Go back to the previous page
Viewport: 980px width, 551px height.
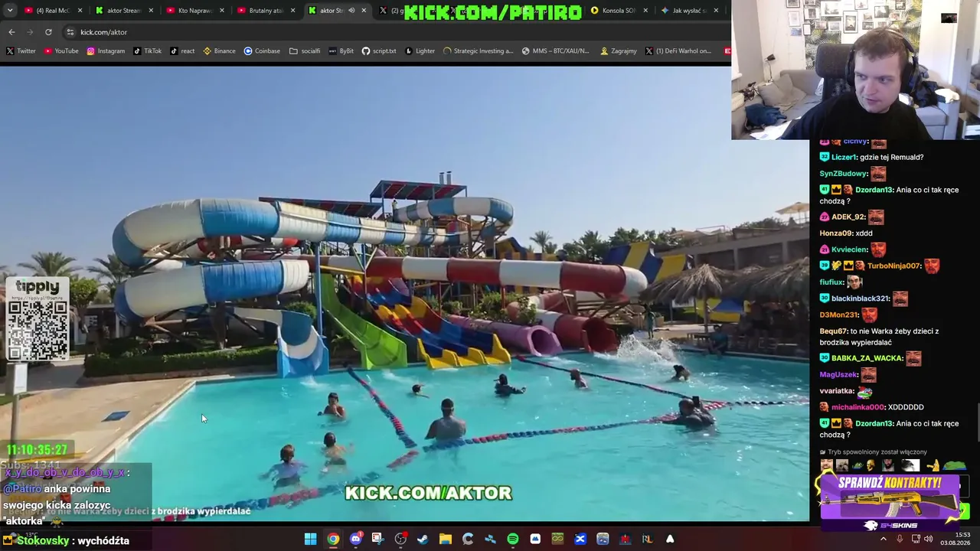[11, 32]
